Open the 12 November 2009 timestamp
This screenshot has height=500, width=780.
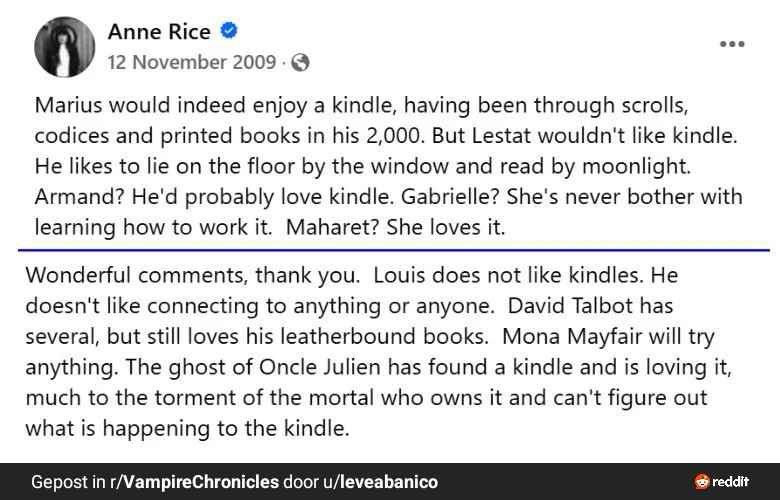click(x=192, y=62)
